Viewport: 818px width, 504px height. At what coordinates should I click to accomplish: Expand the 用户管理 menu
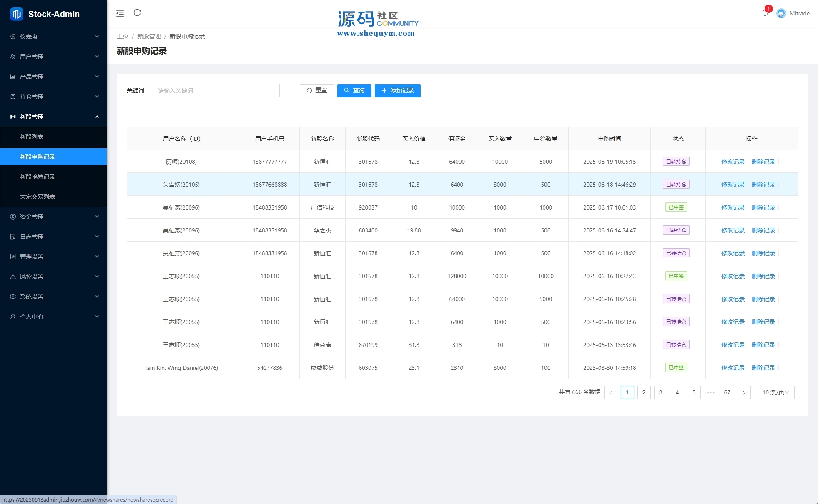(x=53, y=57)
